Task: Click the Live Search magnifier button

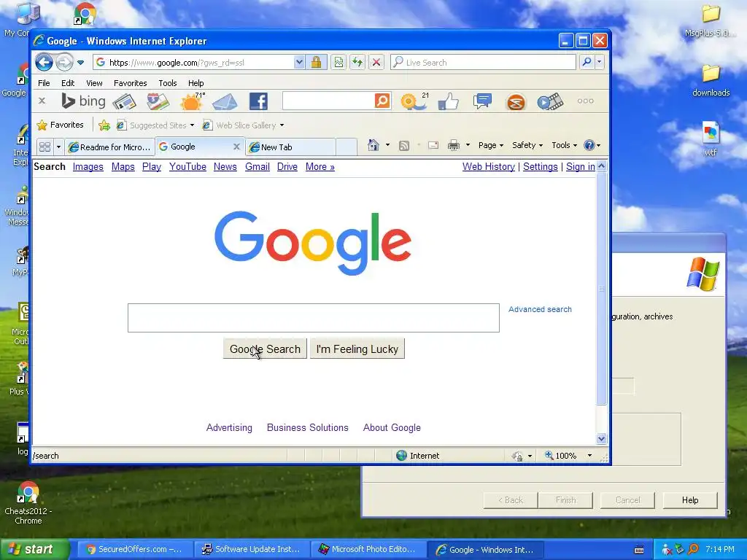Action: (587, 63)
